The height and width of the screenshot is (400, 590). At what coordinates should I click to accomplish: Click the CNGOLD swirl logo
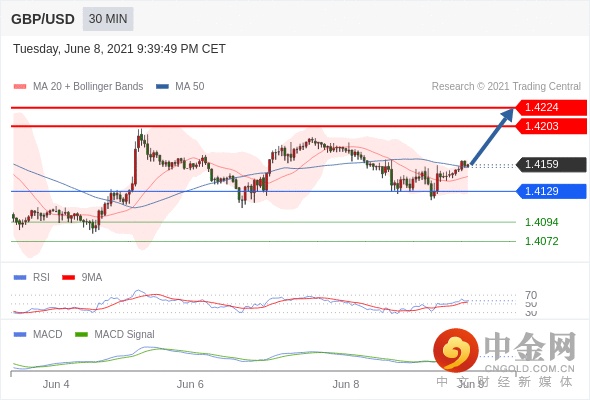pyautogui.click(x=456, y=350)
